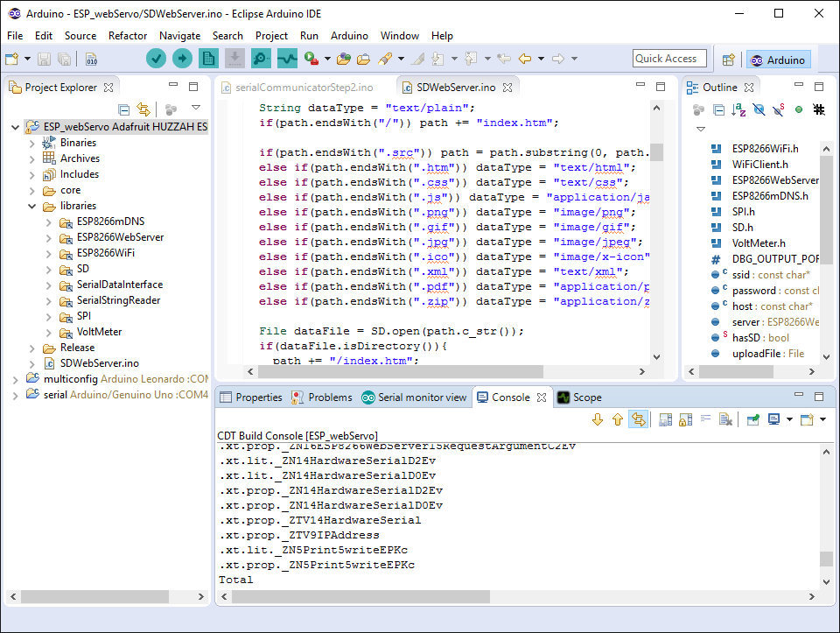The width and height of the screenshot is (840, 633).
Task: Clear the build console
Action: click(726, 419)
